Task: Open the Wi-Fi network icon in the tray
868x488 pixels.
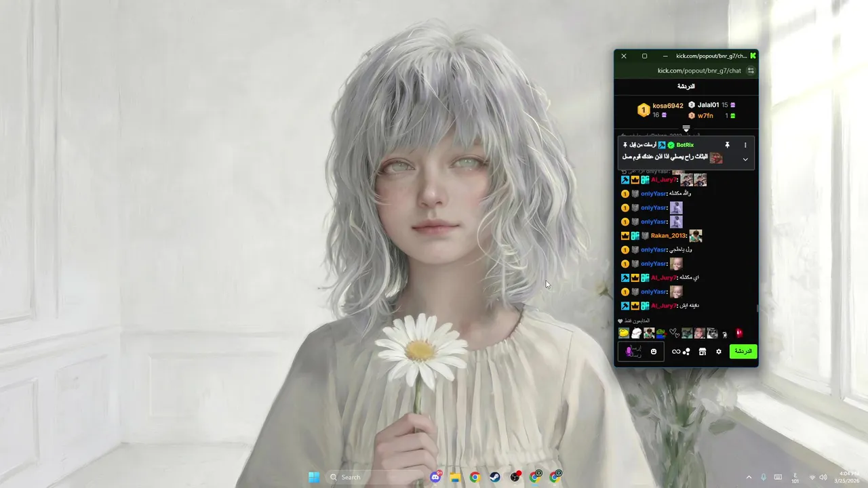Action: coord(812,477)
